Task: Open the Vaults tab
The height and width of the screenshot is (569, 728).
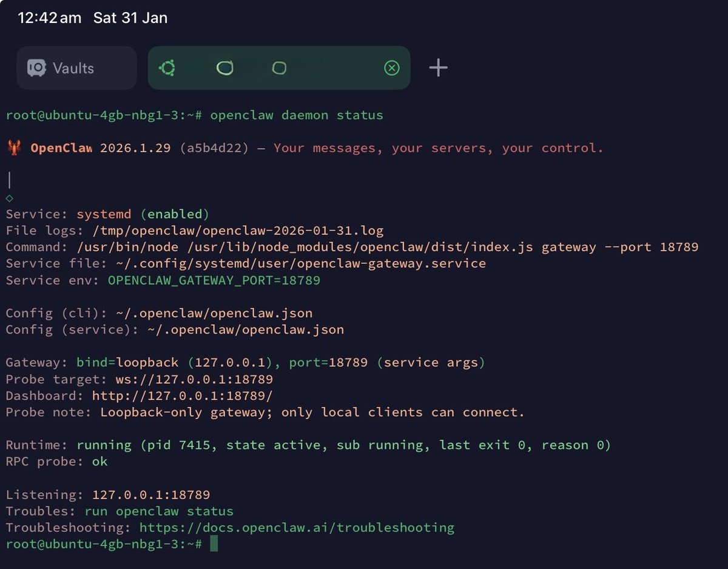Action: (76, 68)
